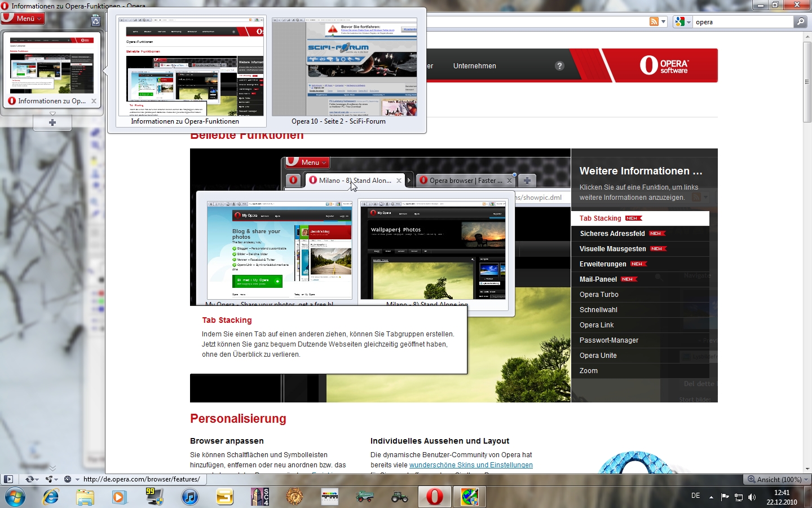This screenshot has width=812, height=508.
Task: Click the SciFi-Forum tab preview thumbnail
Action: click(345, 68)
